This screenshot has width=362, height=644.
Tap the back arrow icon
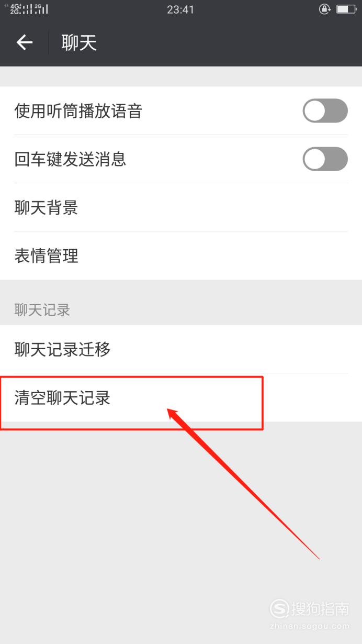click(25, 43)
